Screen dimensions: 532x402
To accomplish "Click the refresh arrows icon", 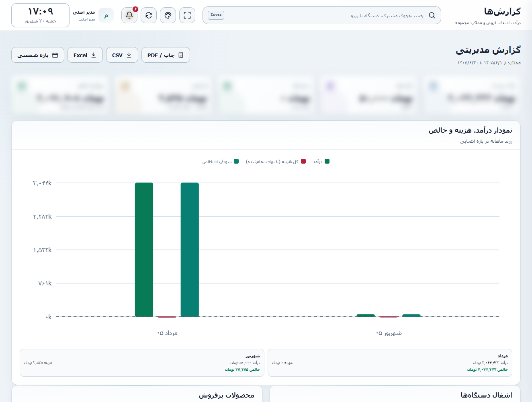I will (149, 15).
